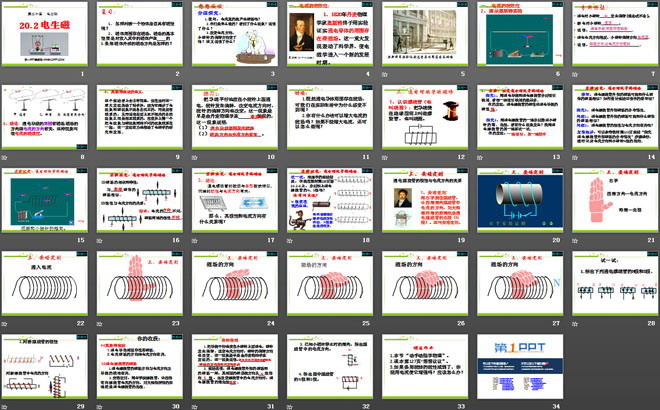Select slide 5 with old street picture
The height and width of the screenshot is (410, 660).
click(x=425, y=34)
